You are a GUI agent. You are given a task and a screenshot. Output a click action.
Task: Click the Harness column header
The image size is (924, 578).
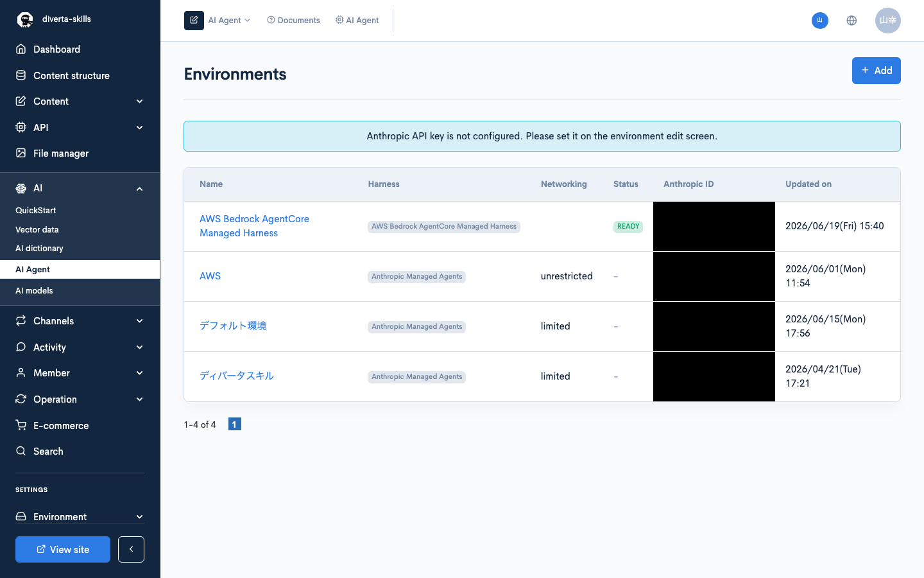coord(384,184)
